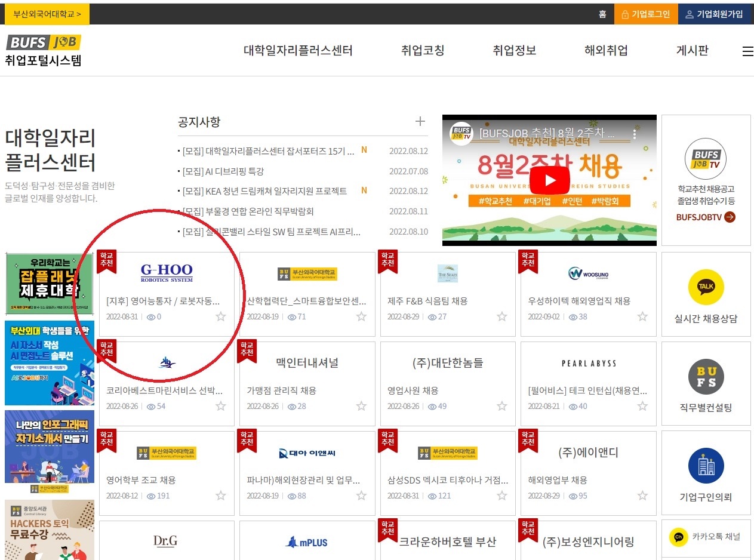Play the August week 2 recruitment video

[549, 180]
